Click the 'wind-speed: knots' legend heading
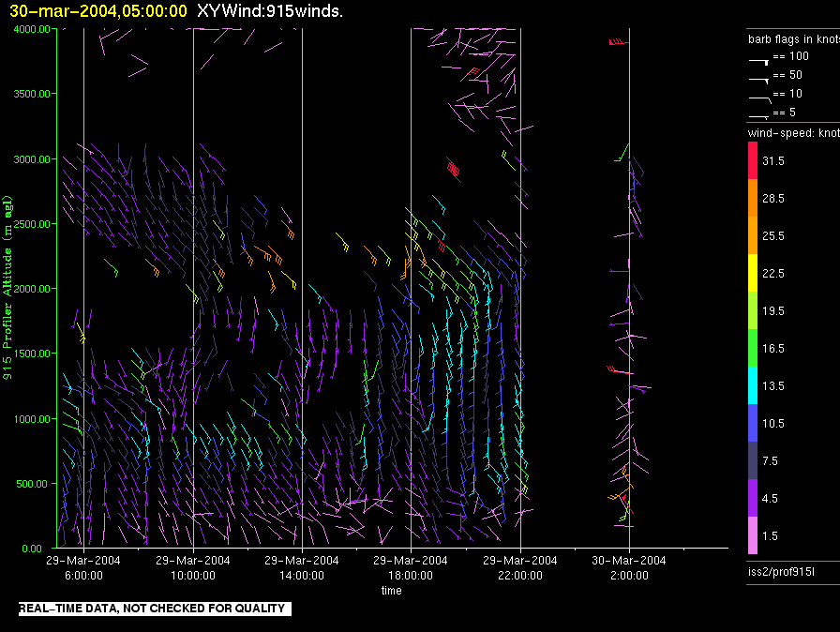The image size is (840, 632). (x=794, y=133)
